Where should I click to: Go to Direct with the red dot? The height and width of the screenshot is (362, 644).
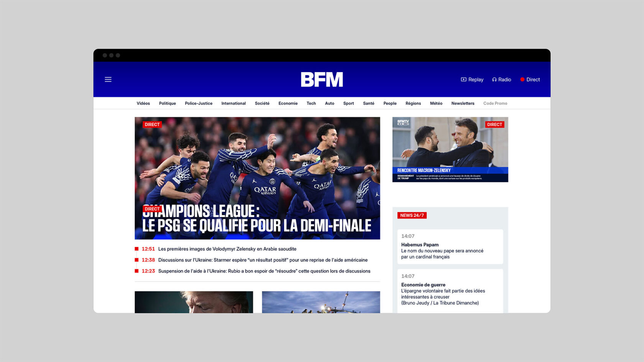point(530,80)
